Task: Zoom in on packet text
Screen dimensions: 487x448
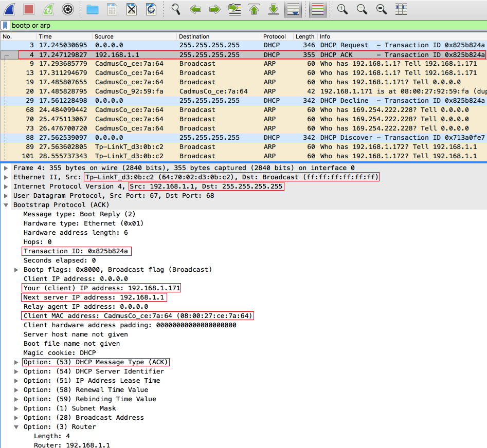Action: 342,9
